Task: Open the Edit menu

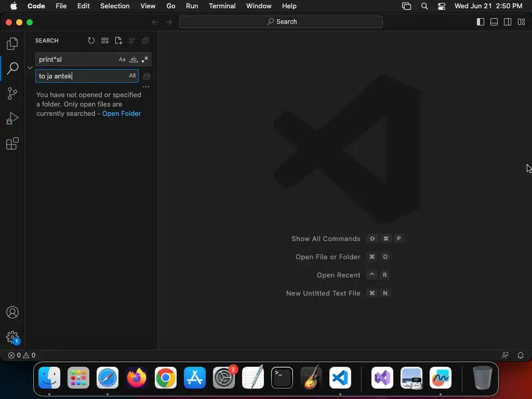Action: coord(84,6)
